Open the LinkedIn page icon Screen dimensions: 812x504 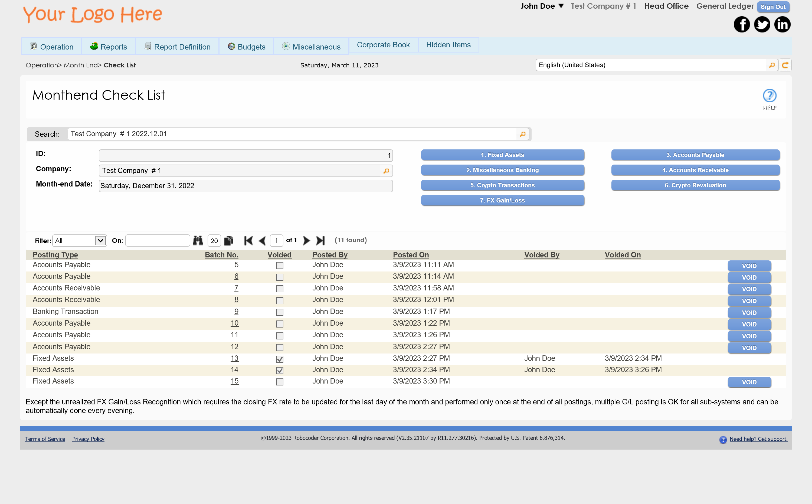click(783, 24)
